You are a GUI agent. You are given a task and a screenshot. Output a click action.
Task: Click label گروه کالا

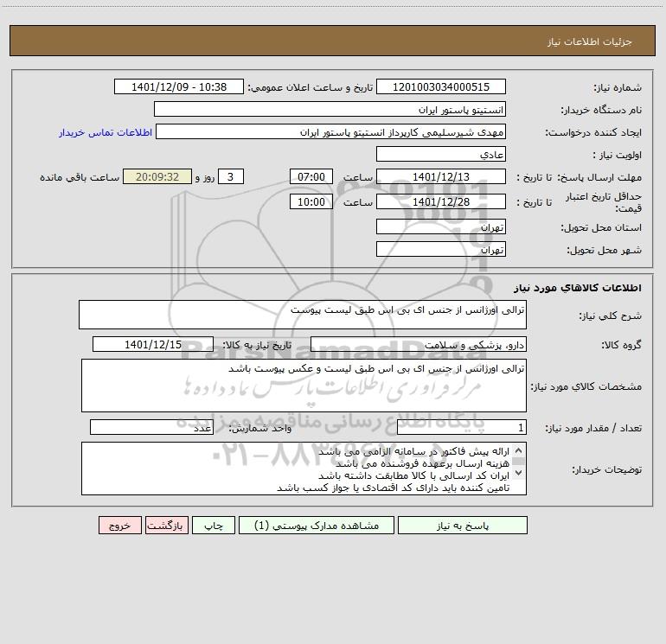coord(621,345)
